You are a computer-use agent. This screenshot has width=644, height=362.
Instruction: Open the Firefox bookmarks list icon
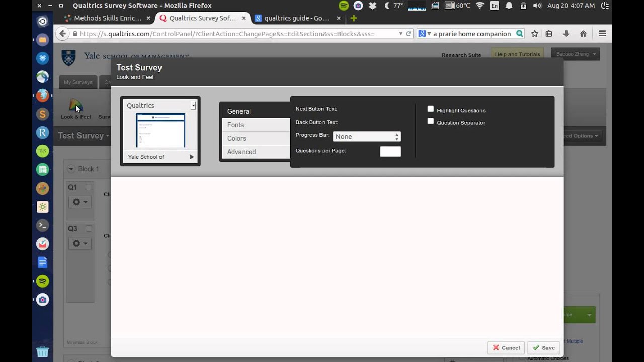click(x=549, y=34)
